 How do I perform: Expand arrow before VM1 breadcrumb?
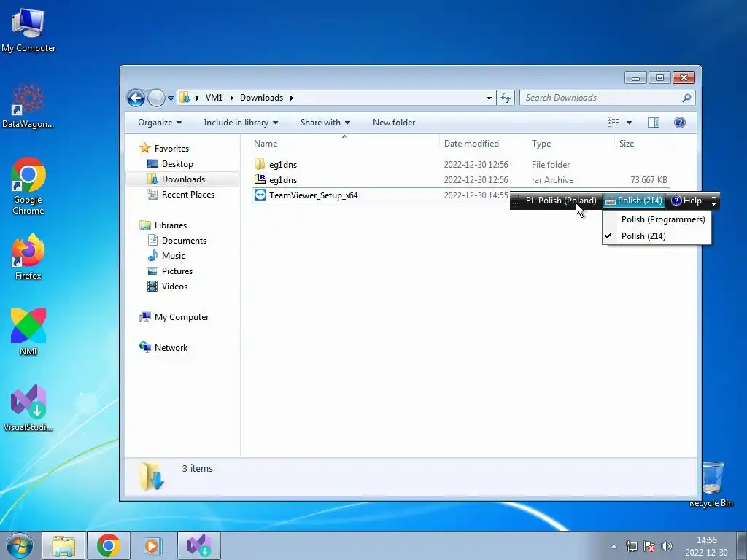pyautogui.click(x=197, y=98)
